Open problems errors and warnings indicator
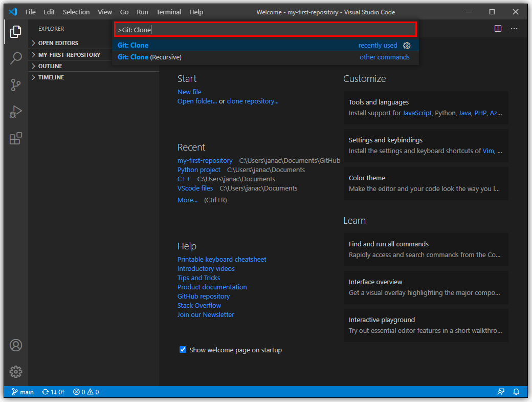This screenshot has height=402, width=532. pos(86,392)
